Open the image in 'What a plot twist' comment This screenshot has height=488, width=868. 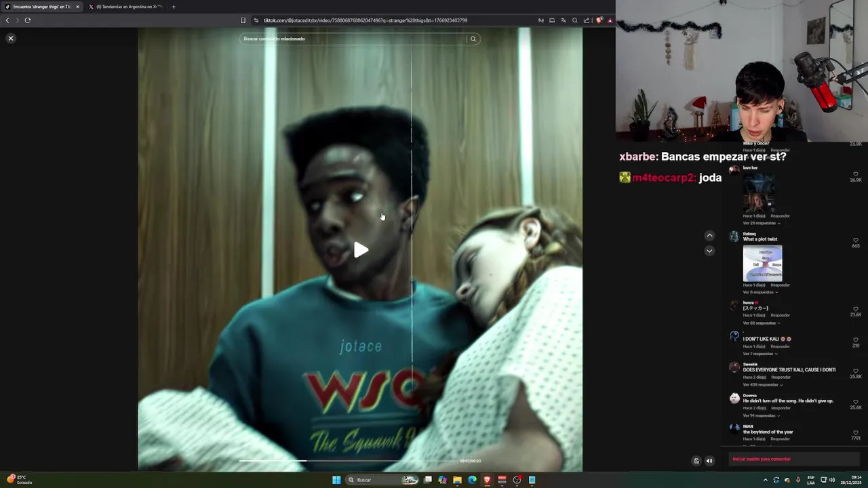click(762, 263)
